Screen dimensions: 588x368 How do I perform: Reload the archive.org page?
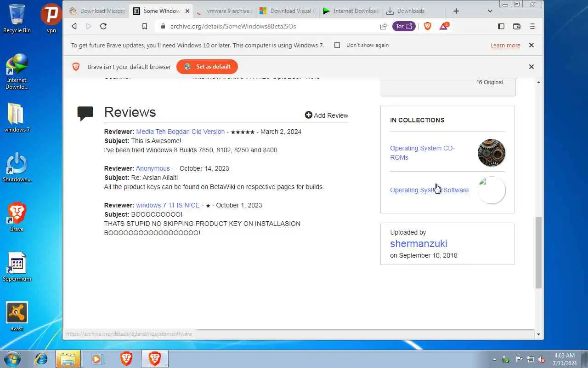tap(103, 26)
